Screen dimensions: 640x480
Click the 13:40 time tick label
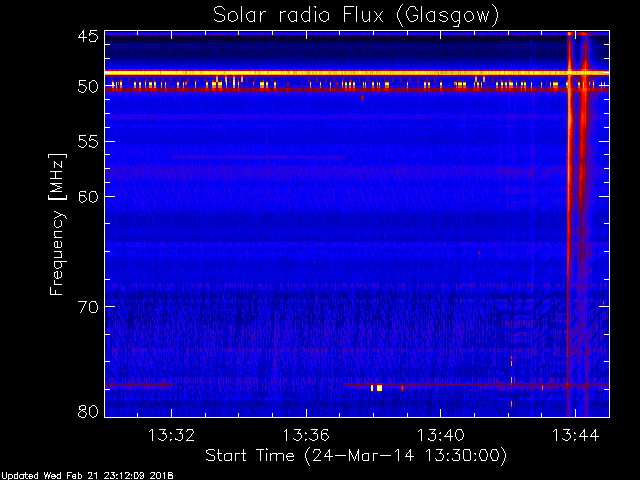click(x=440, y=435)
